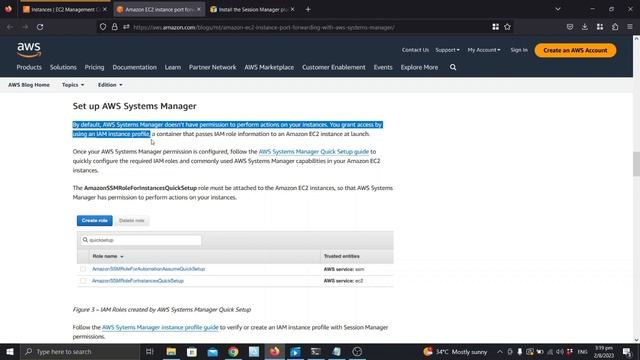The height and width of the screenshot is (360, 640).
Task: Go forward with the forward arrow
Action: pyautogui.click(x=25, y=27)
